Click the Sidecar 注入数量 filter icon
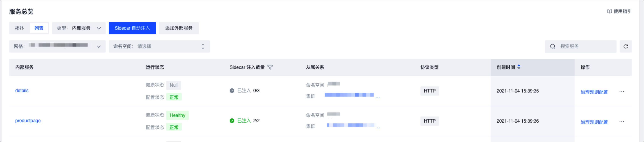The width and height of the screenshot is (644, 142). click(x=270, y=67)
